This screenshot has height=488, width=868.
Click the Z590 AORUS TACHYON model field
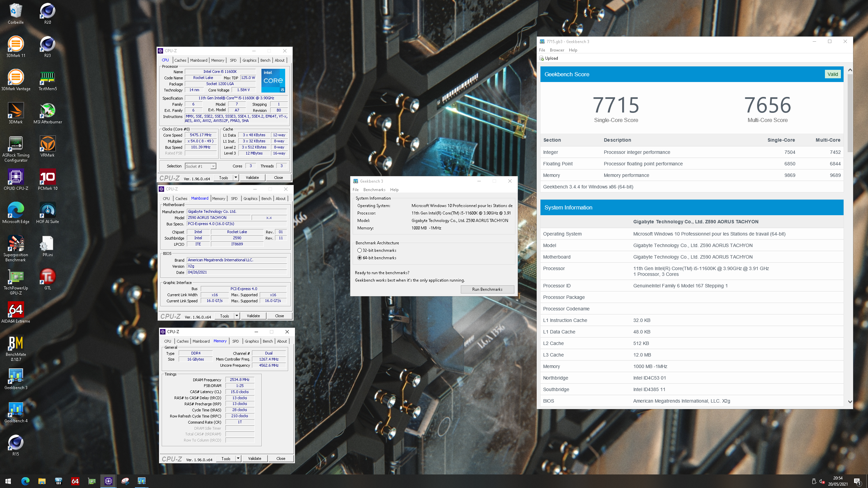pos(218,218)
